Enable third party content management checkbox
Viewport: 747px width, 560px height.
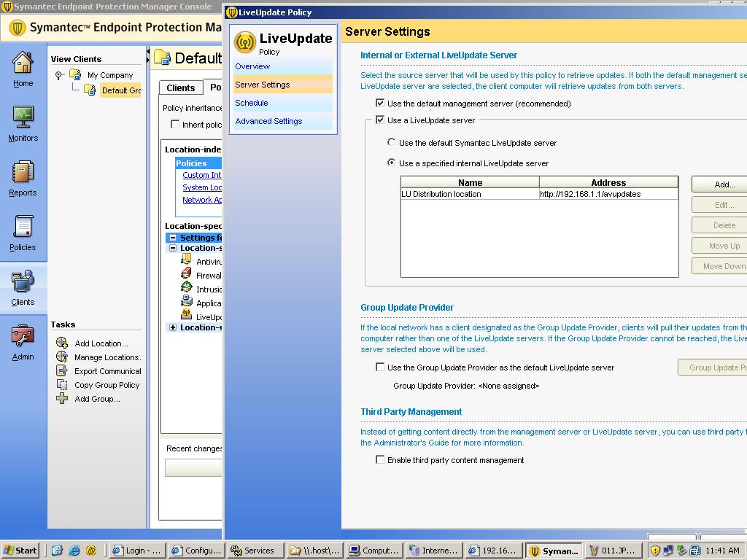[x=379, y=459]
